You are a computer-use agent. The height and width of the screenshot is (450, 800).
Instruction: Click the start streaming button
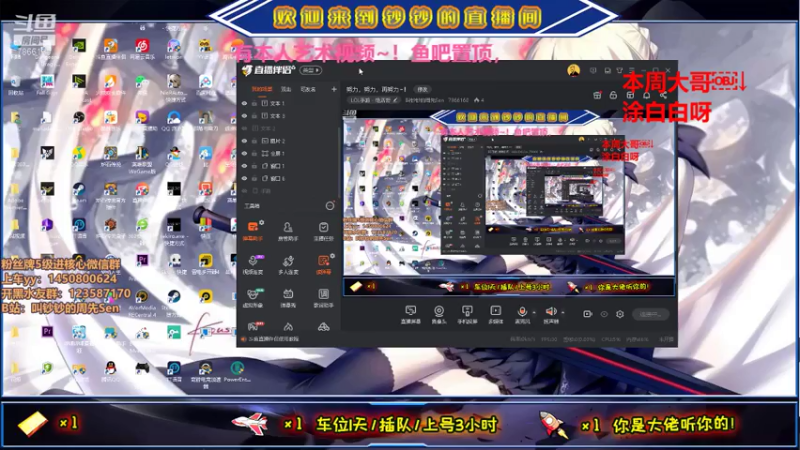(x=651, y=314)
